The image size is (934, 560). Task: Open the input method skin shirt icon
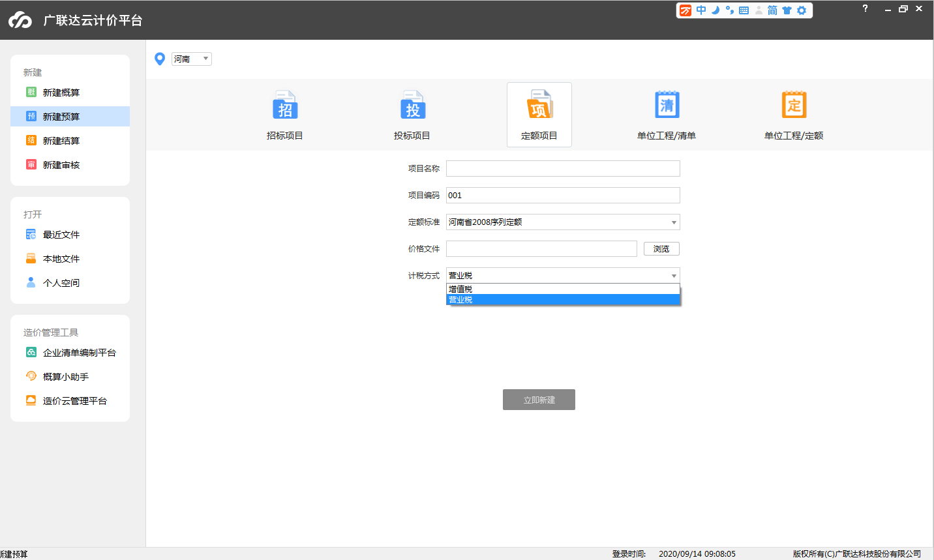pos(787,10)
